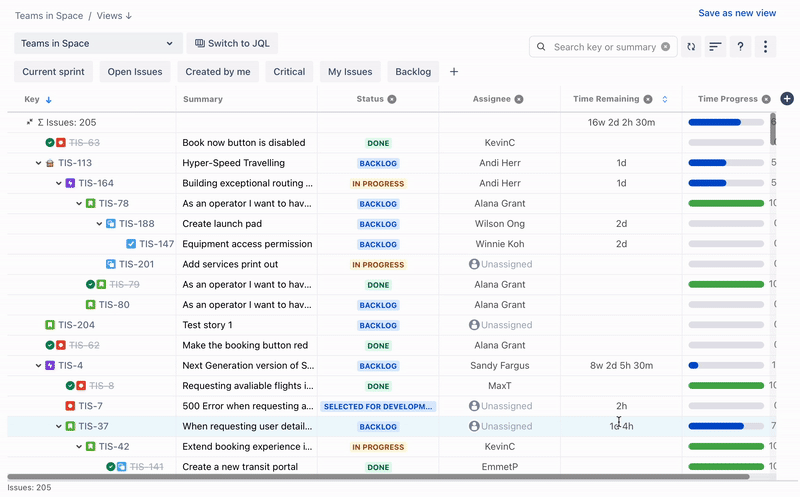800x497 pixels.
Task: Click the Search key or summary field
Action: coord(604,46)
